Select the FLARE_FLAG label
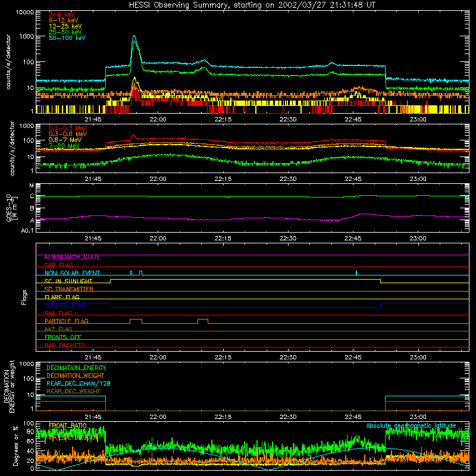This screenshot has width=476, height=476. tap(62, 297)
